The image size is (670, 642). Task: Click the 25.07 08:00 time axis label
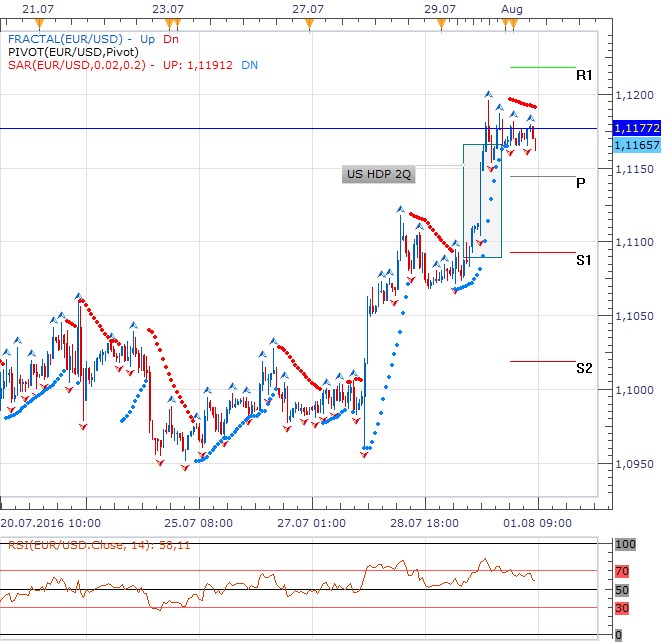click(199, 522)
